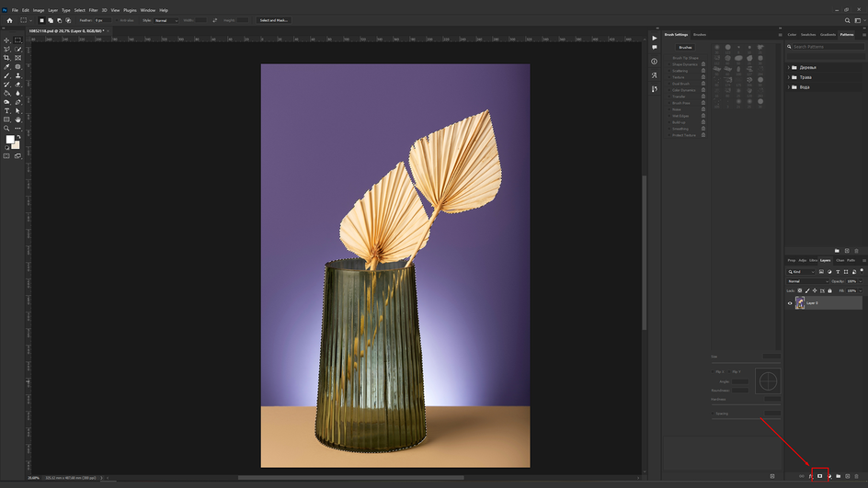This screenshot has width=868, height=488.
Task: Select the History Brush tool
Action: [6, 85]
